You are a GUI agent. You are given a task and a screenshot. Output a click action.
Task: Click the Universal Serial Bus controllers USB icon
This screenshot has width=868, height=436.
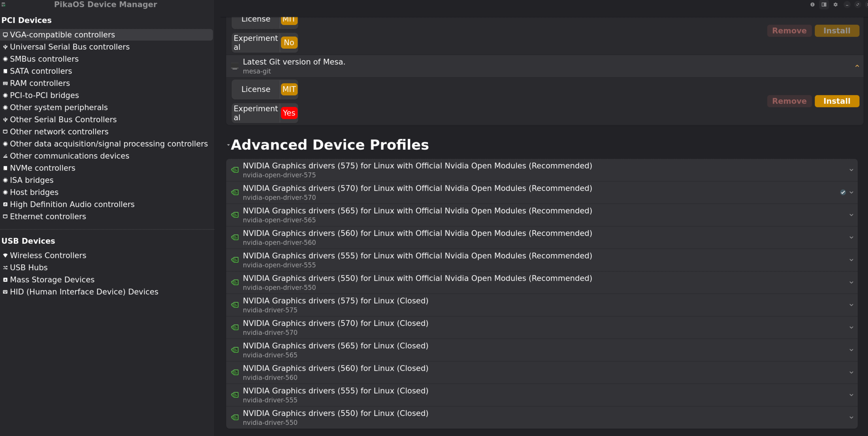(5, 47)
